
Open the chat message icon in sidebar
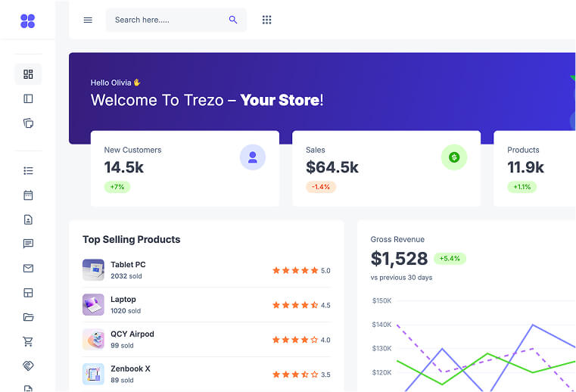[28, 244]
